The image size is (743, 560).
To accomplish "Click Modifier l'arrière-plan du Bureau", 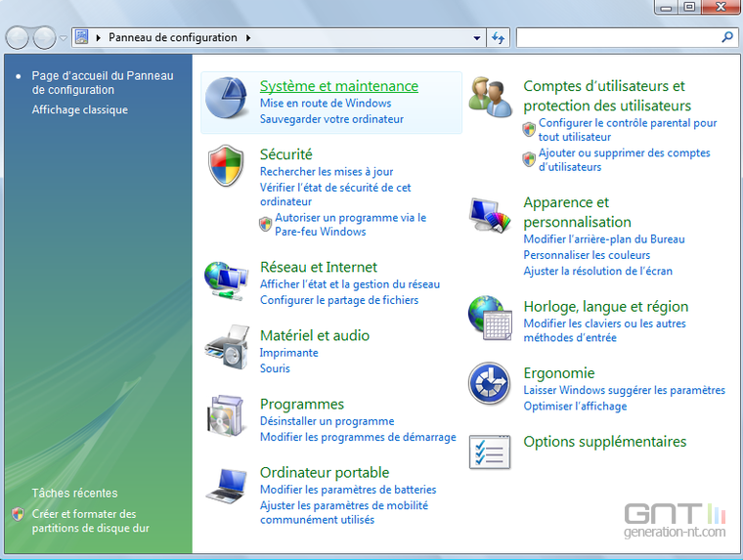I will (x=604, y=239).
